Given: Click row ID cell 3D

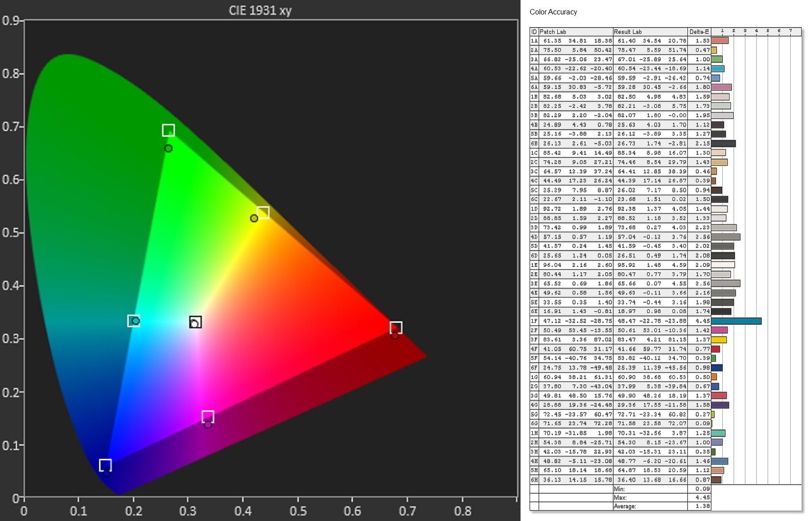Looking at the screenshot, I should [534, 227].
